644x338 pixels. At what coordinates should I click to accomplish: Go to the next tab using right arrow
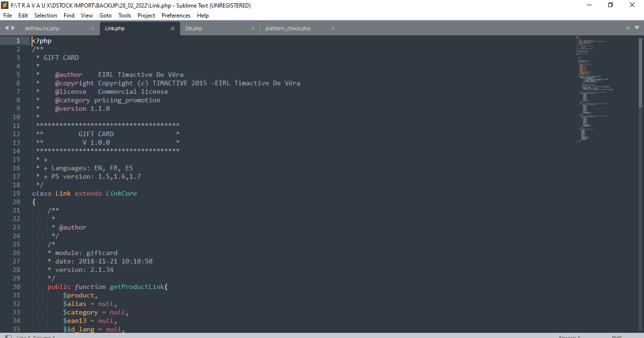click(13, 28)
